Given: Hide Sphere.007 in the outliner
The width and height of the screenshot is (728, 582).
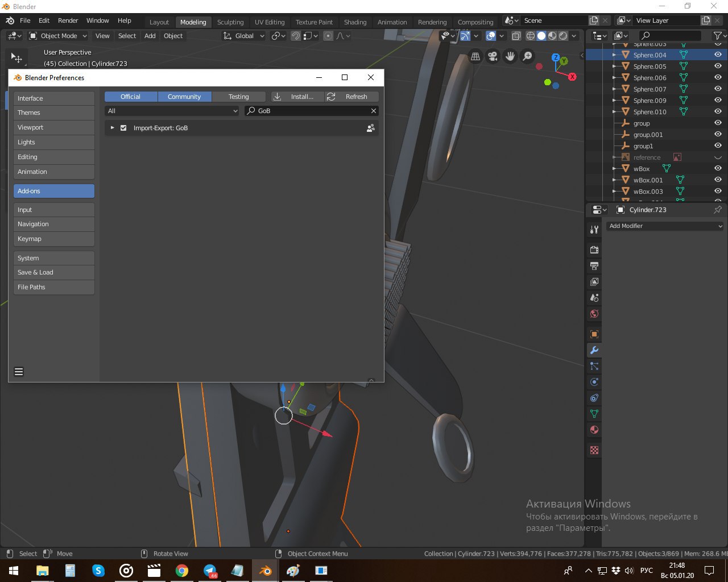Looking at the screenshot, I should (x=718, y=89).
